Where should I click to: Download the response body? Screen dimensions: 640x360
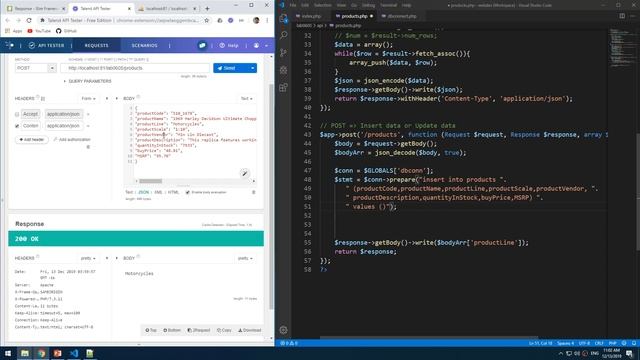pos(249,330)
